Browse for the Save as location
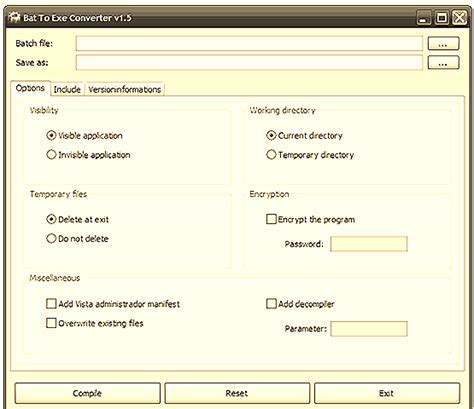This screenshot has height=409, width=474. 443,63
